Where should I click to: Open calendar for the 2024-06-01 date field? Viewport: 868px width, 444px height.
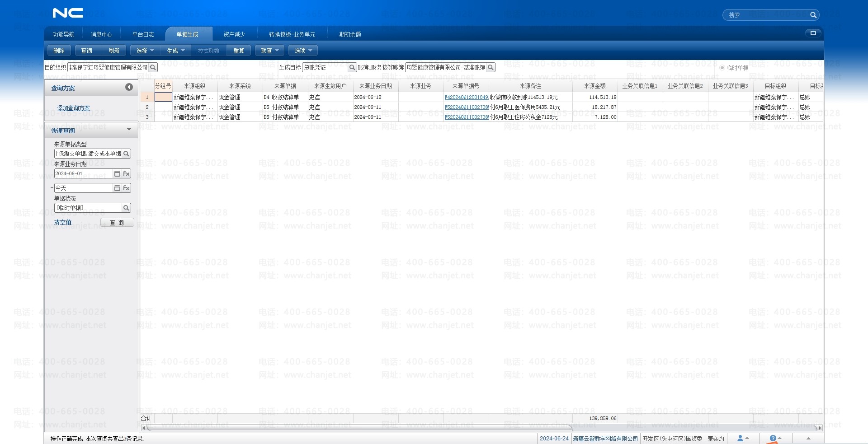pyautogui.click(x=117, y=173)
